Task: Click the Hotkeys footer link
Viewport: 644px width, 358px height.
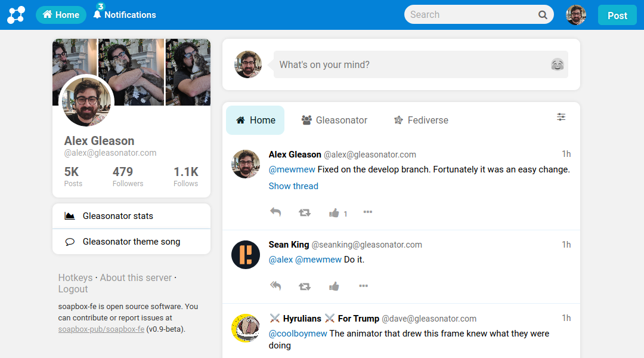Action: pyautogui.click(x=75, y=277)
